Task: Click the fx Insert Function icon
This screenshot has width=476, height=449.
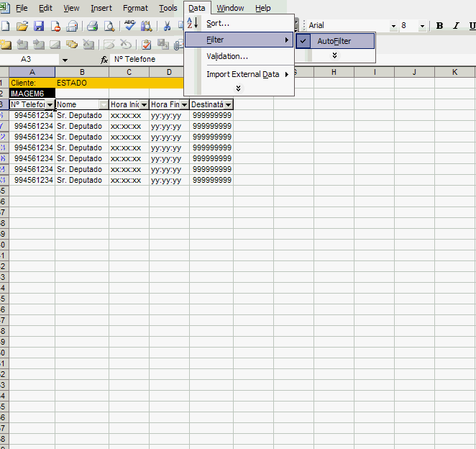Action: coord(104,60)
